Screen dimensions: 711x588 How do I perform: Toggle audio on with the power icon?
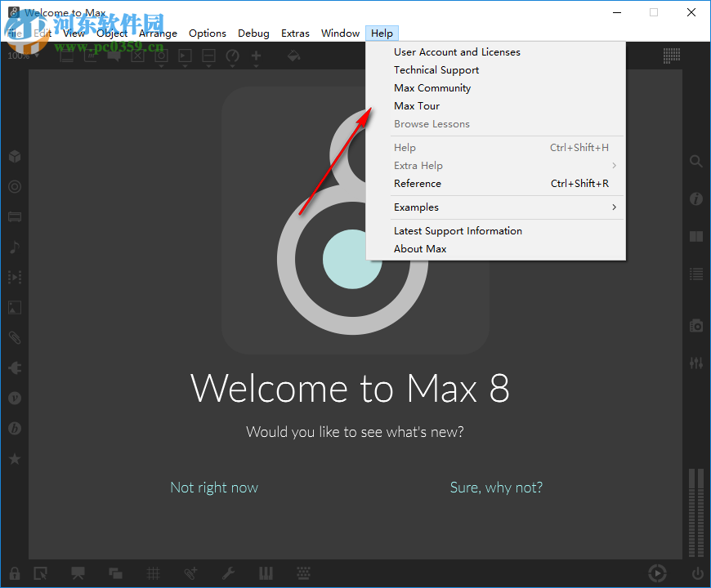tap(696, 573)
